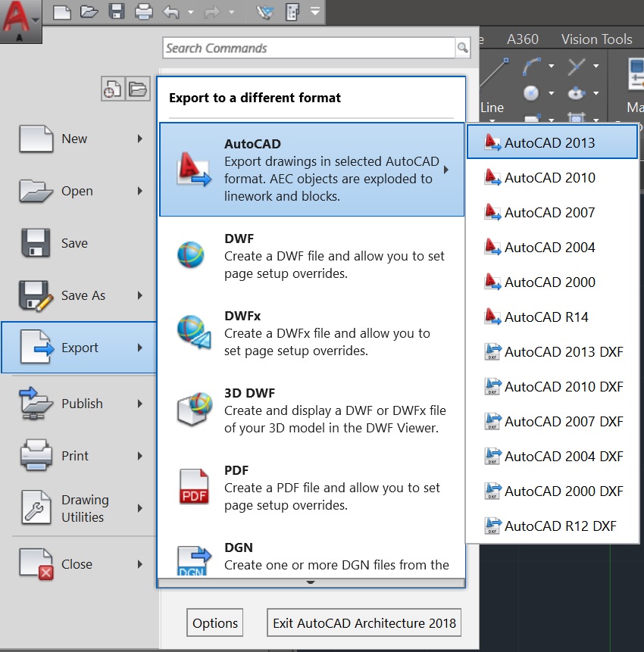Click the magnifier search icon
Screen dimensions: 644x652
tap(463, 48)
